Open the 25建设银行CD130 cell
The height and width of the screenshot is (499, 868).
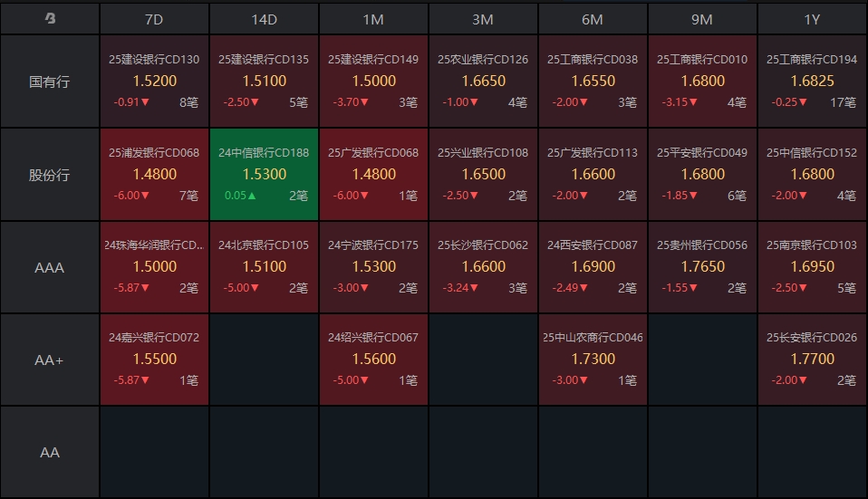(154, 82)
